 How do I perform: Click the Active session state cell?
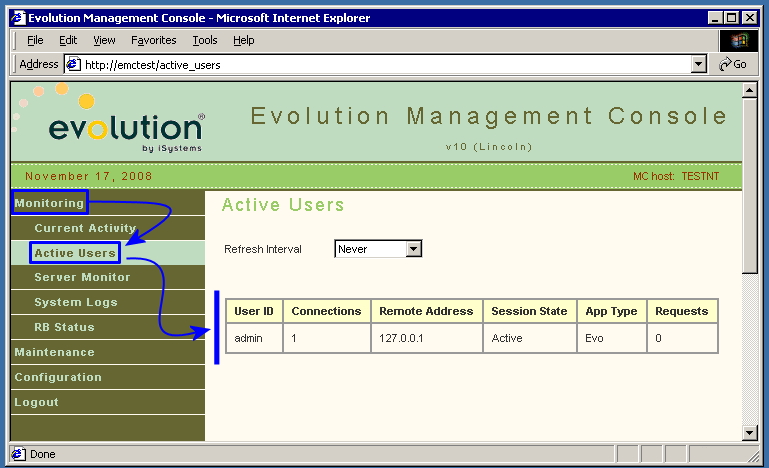coord(529,338)
